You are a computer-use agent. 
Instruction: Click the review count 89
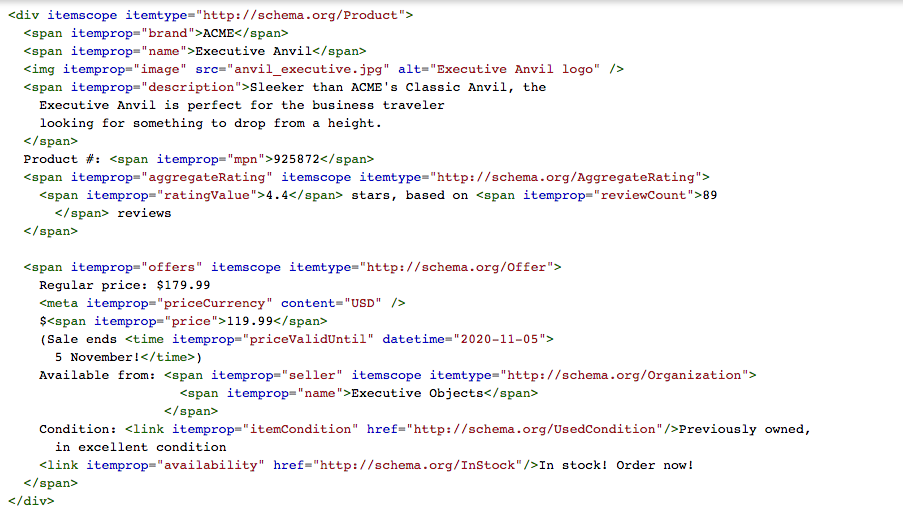(710, 195)
